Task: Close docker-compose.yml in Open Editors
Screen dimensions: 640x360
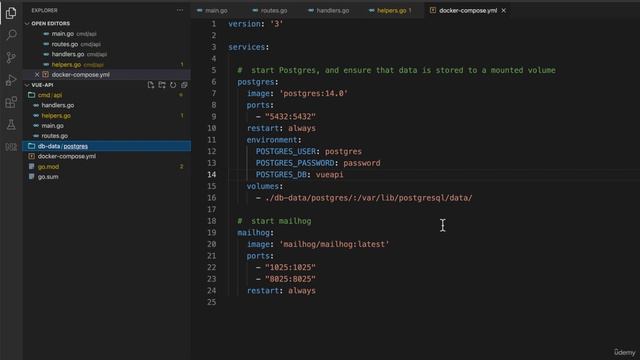Action: (x=37, y=75)
